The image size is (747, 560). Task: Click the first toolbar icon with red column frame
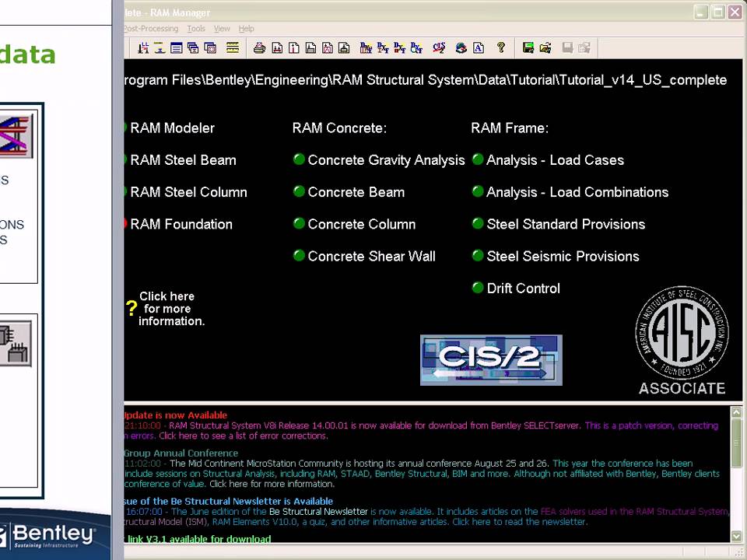(143, 47)
